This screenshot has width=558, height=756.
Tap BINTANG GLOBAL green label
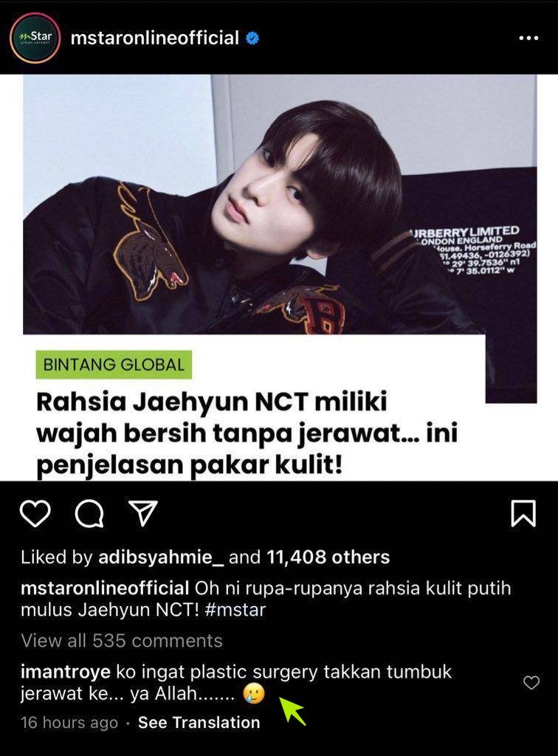point(114,365)
